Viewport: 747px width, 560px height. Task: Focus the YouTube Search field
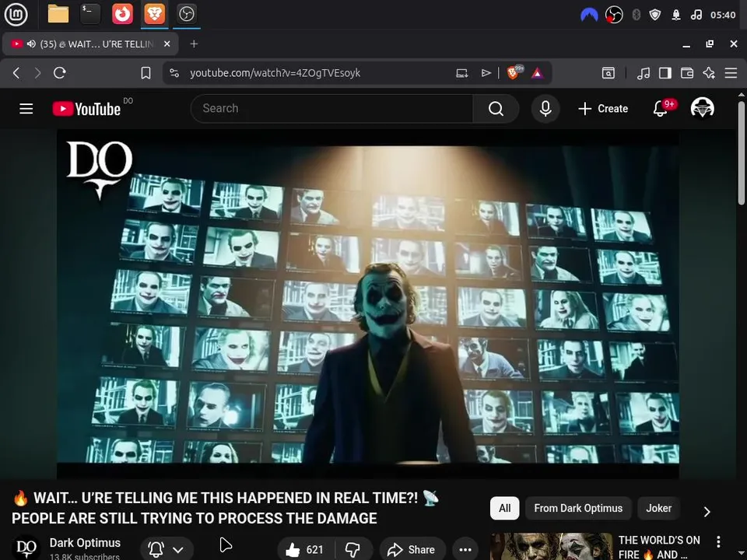[331, 109]
